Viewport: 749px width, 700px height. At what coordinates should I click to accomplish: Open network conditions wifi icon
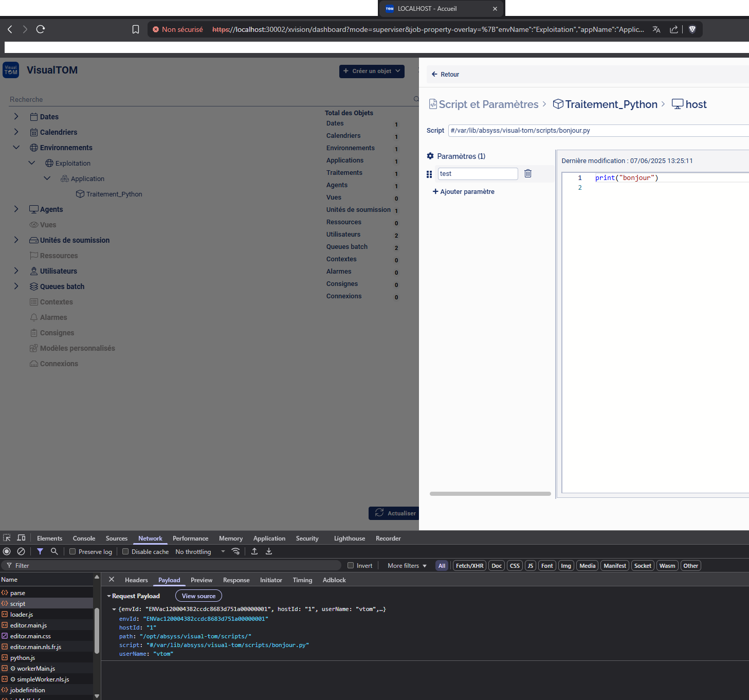236,551
